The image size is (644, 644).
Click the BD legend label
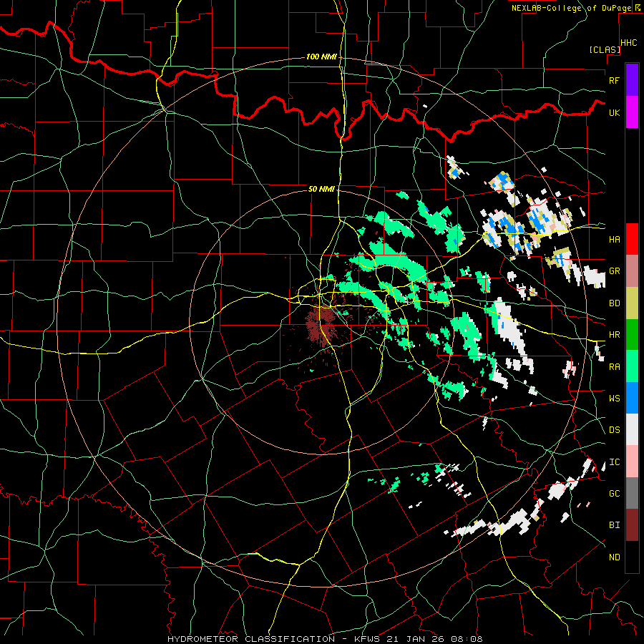click(614, 303)
